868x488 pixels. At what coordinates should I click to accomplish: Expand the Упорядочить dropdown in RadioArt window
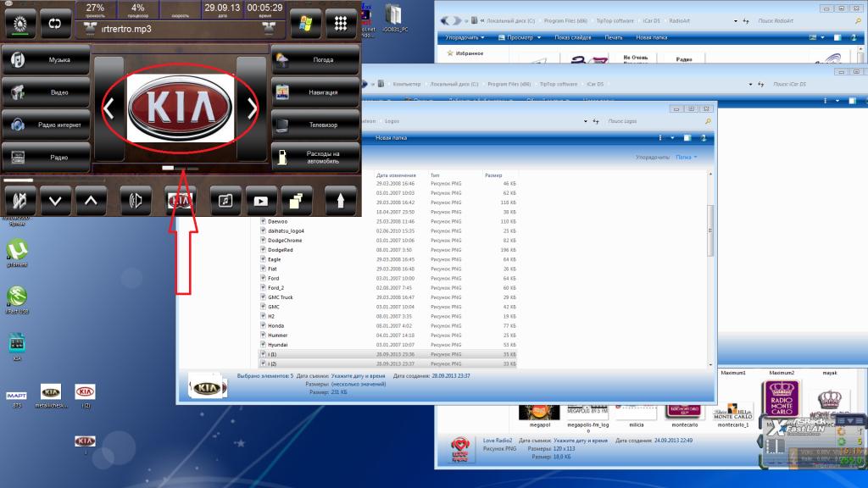465,38
